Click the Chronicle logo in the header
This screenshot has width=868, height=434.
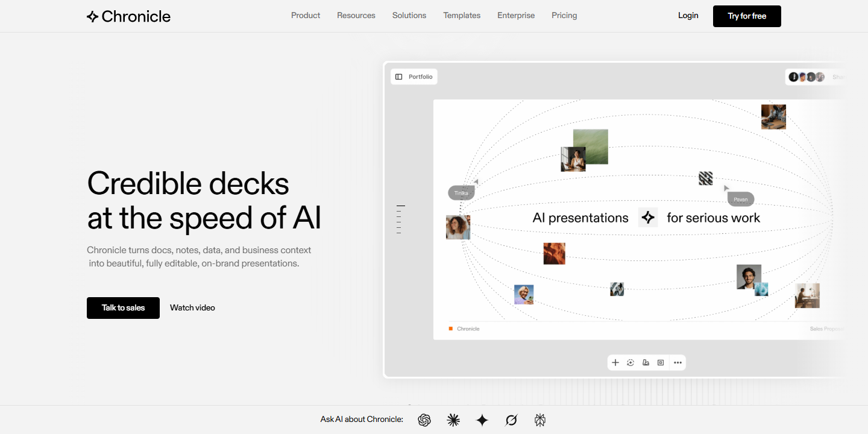pyautogui.click(x=128, y=16)
